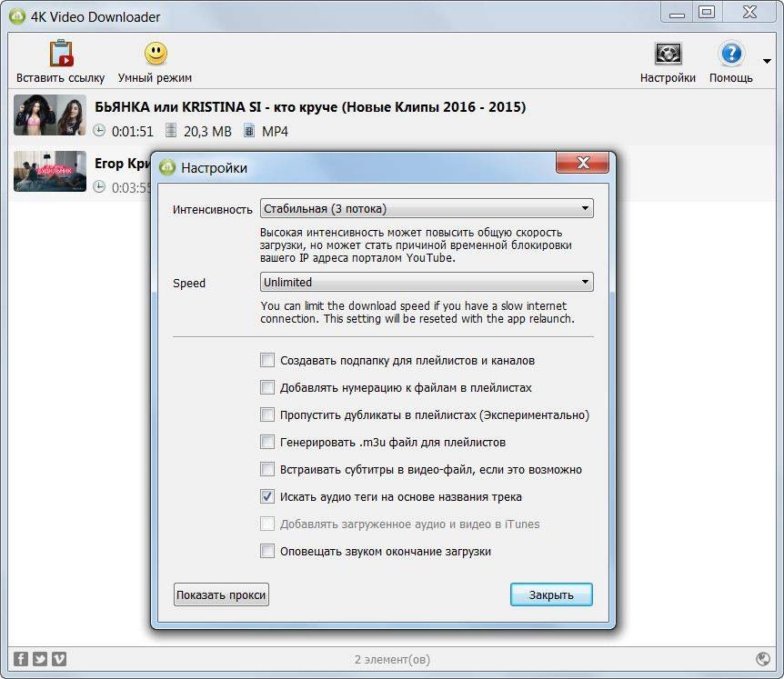Close the 4K Video Downloader main window
784x679 pixels.
coord(749,13)
